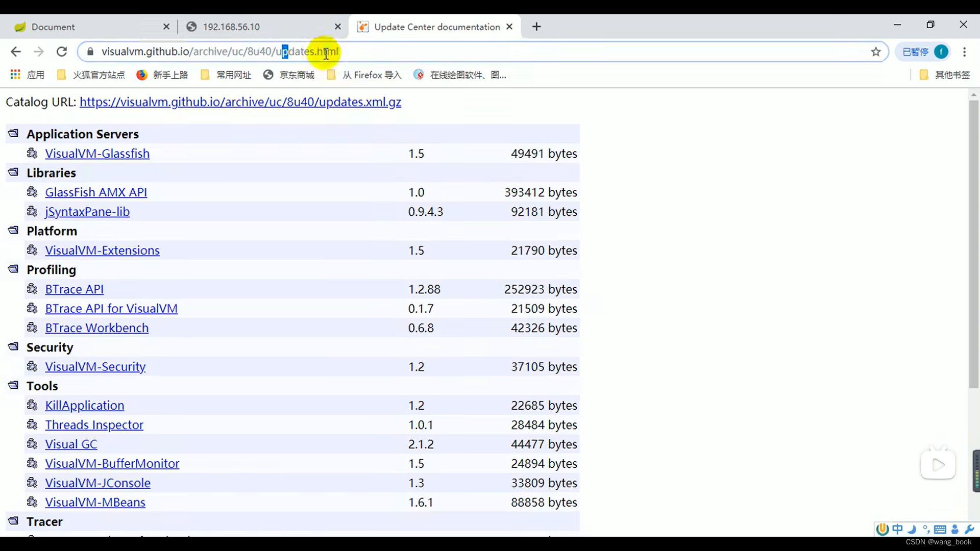Open the BTrace API link
The height and width of the screenshot is (551, 980).
tap(74, 289)
